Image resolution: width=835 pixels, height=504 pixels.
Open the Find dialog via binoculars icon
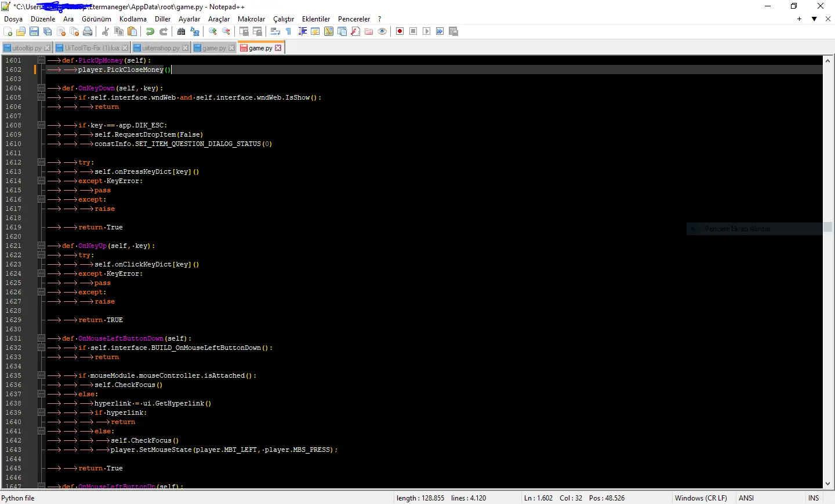pos(182,31)
